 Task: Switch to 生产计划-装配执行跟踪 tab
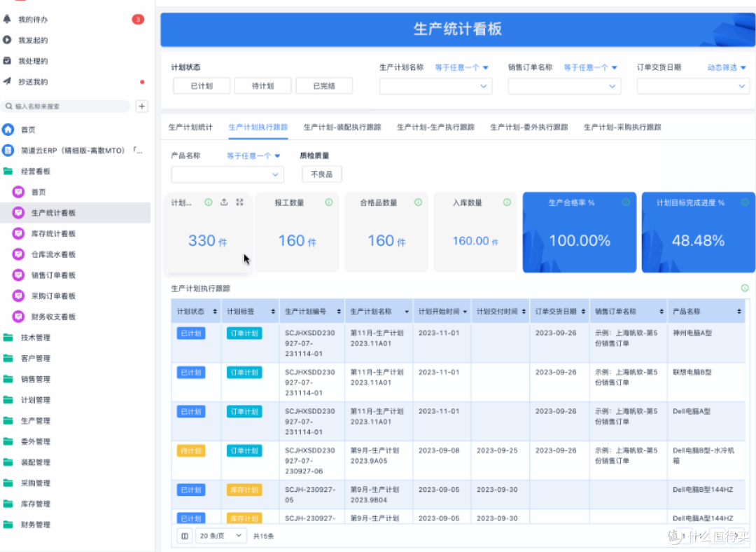342,127
